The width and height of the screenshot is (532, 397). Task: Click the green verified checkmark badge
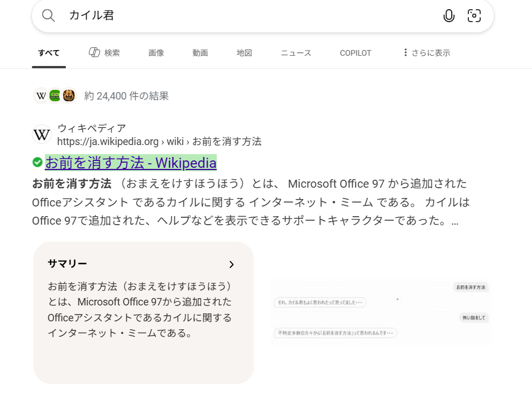[x=38, y=163]
